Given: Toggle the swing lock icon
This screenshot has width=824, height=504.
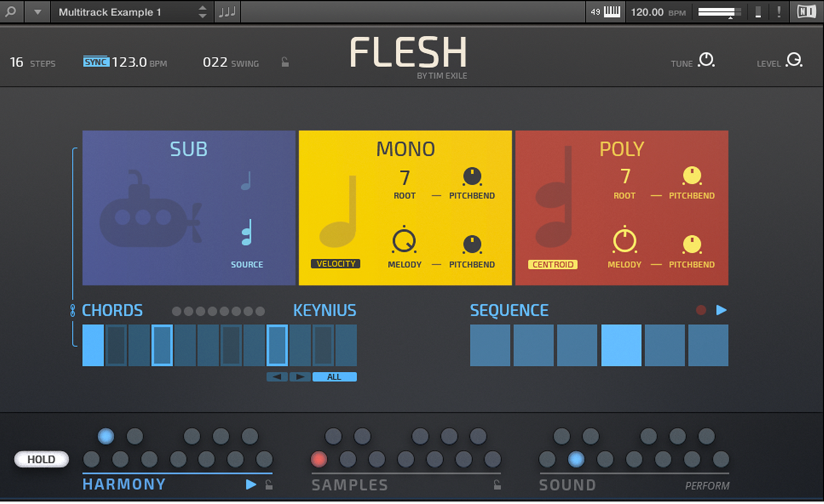Looking at the screenshot, I should pyautogui.click(x=285, y=62).
